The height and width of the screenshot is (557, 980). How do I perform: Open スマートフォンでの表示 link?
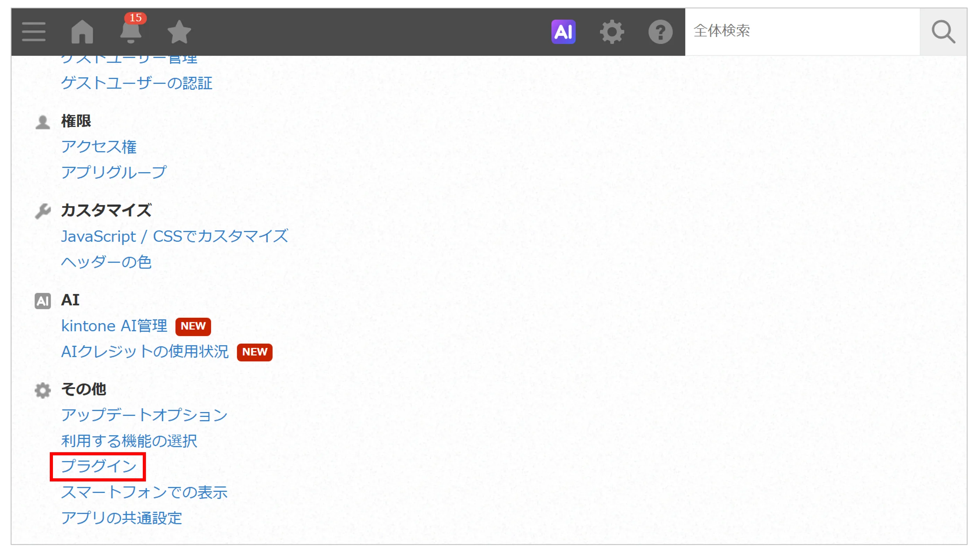pyautogui.click(x=144, y=492)
